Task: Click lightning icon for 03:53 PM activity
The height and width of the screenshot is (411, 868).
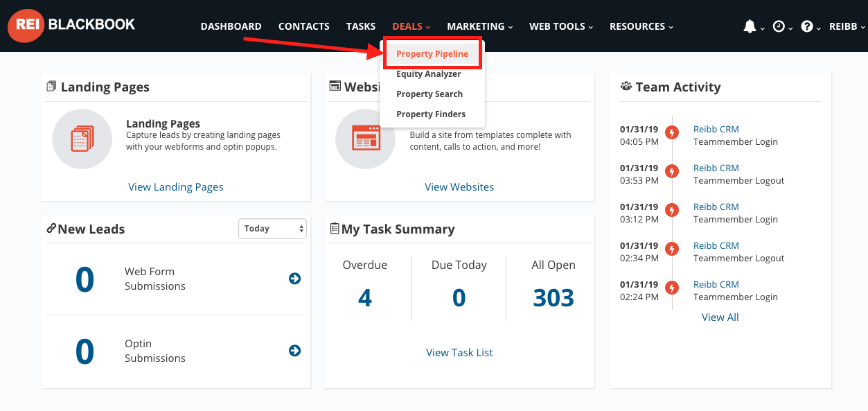Action: point(671,171)
